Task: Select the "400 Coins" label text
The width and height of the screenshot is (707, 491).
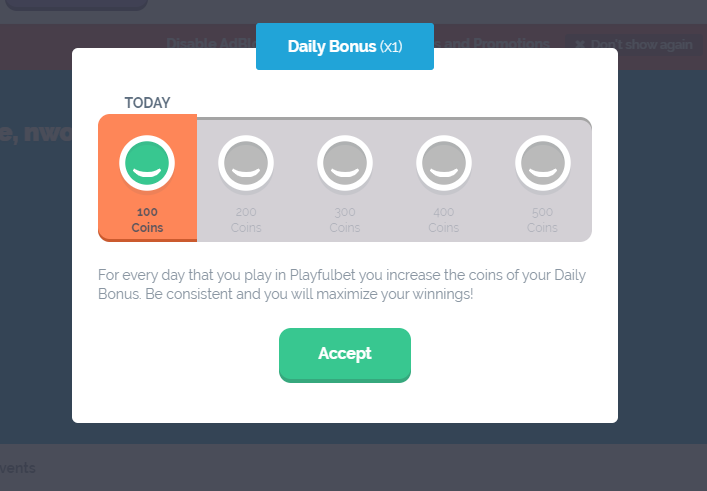Action: 444,220
